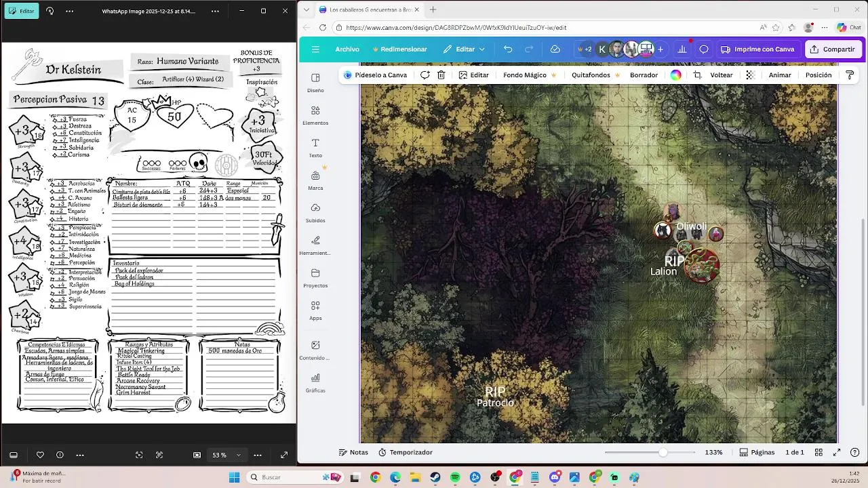Click the Windows taskbar Buscar search box

coord(294,477)
